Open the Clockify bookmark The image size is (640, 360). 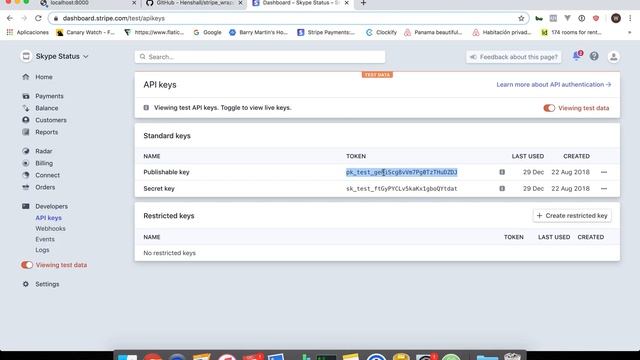381,32
